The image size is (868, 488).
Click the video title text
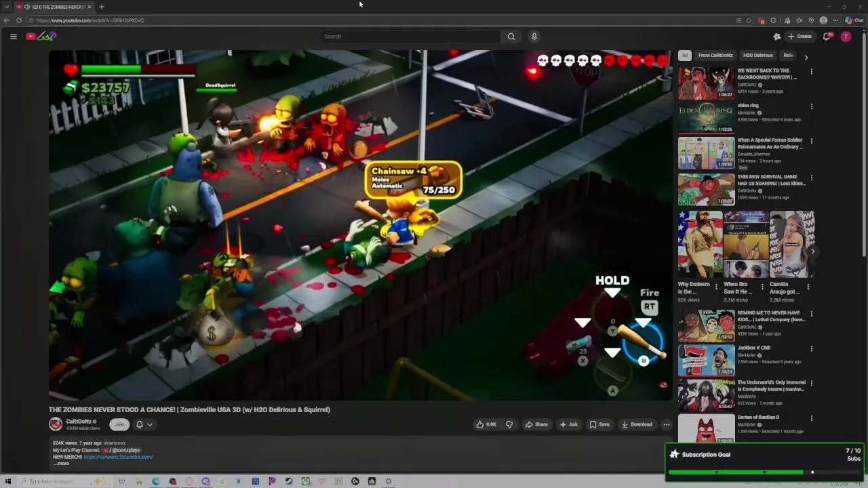point(189,409)
